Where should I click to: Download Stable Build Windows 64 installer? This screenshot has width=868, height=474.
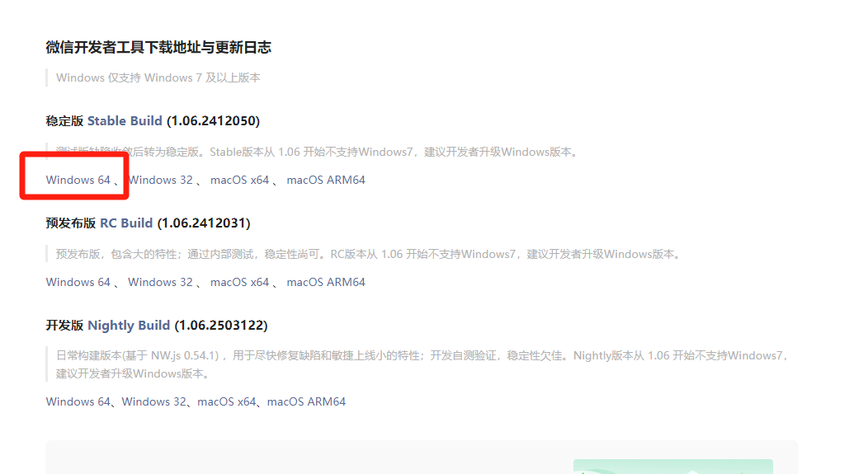pos(78,180)
